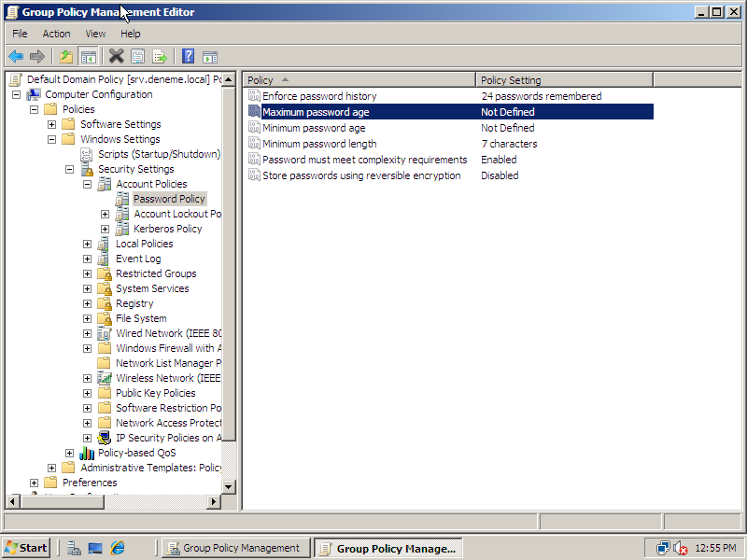747x560 pixels.
Task: Collapse the Policies node
Action: pos(34,109)
